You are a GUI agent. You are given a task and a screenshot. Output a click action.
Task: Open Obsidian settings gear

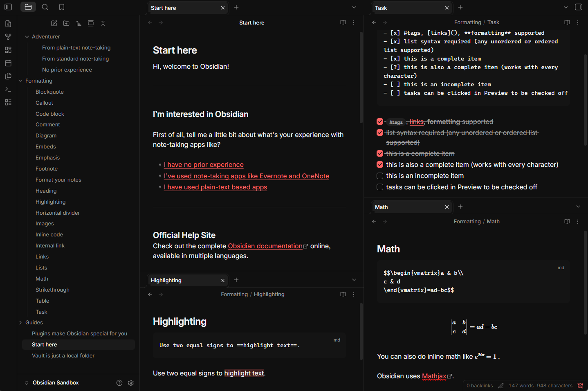point(131,383)
